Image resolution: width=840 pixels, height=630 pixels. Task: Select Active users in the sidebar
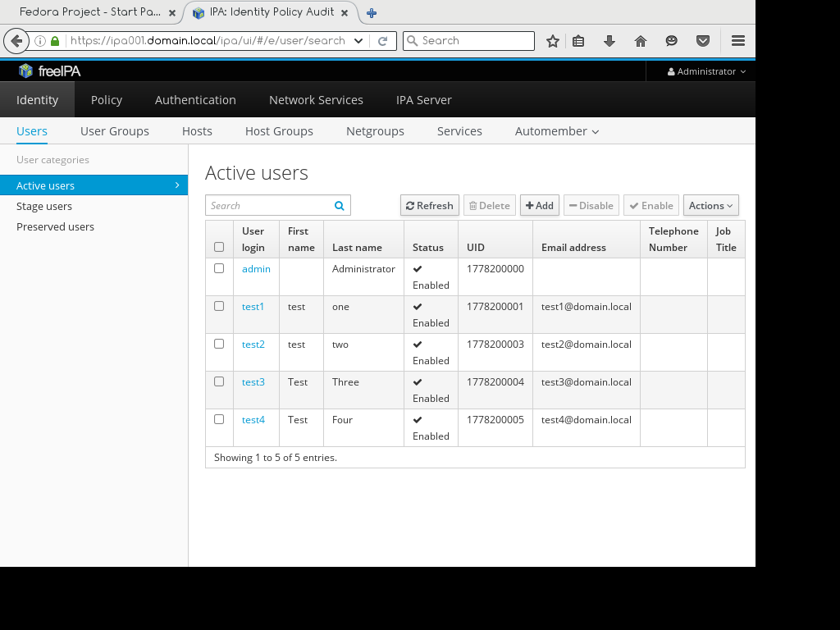[94, 185]
